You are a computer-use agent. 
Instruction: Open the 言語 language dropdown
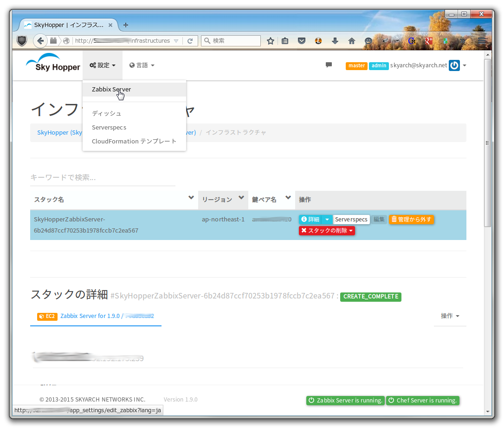pos(142,65)
